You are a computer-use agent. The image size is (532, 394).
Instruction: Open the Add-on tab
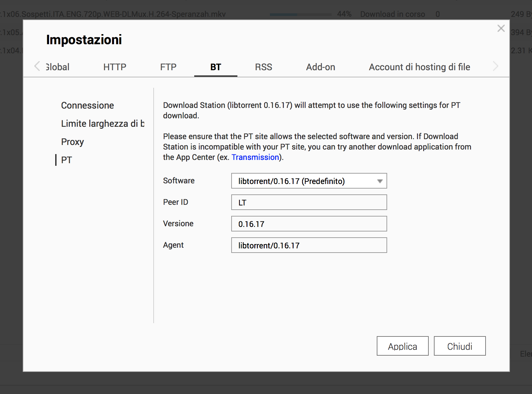tap(321, 67)
